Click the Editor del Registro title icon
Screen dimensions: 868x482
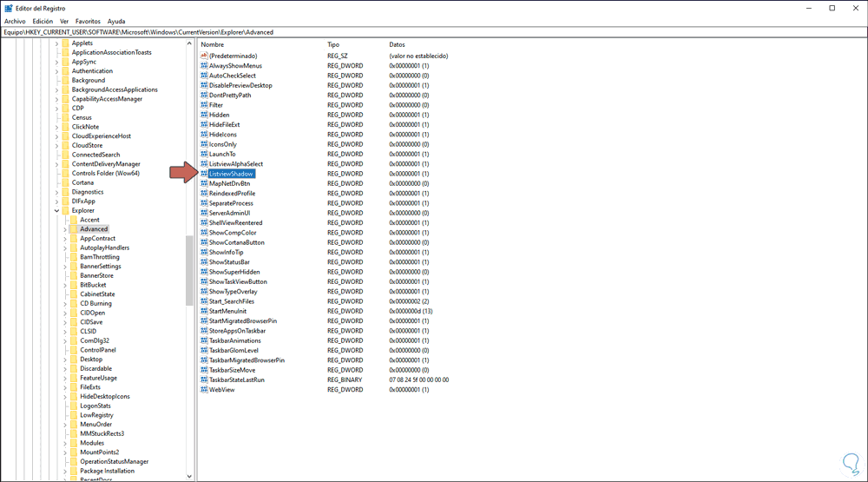[x=9, y=9]
